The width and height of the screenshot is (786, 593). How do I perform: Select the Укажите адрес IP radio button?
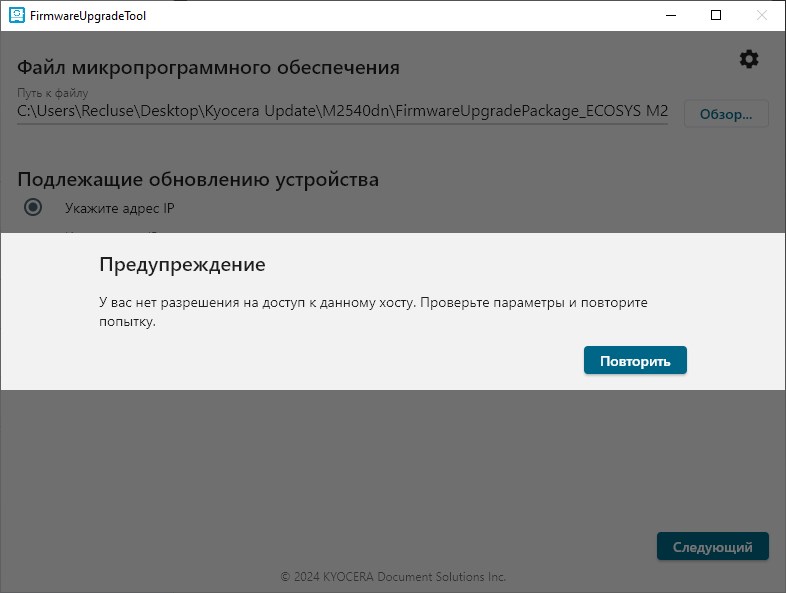33,207
